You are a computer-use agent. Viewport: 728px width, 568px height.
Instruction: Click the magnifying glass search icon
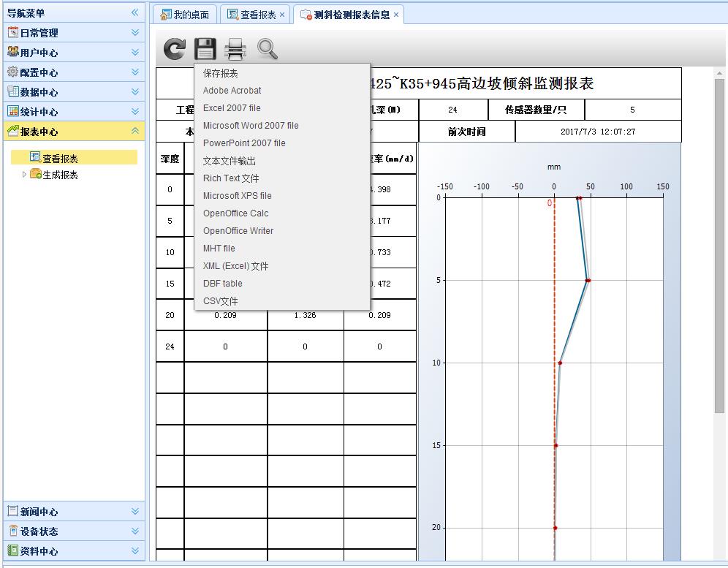[x=268, y=49]
